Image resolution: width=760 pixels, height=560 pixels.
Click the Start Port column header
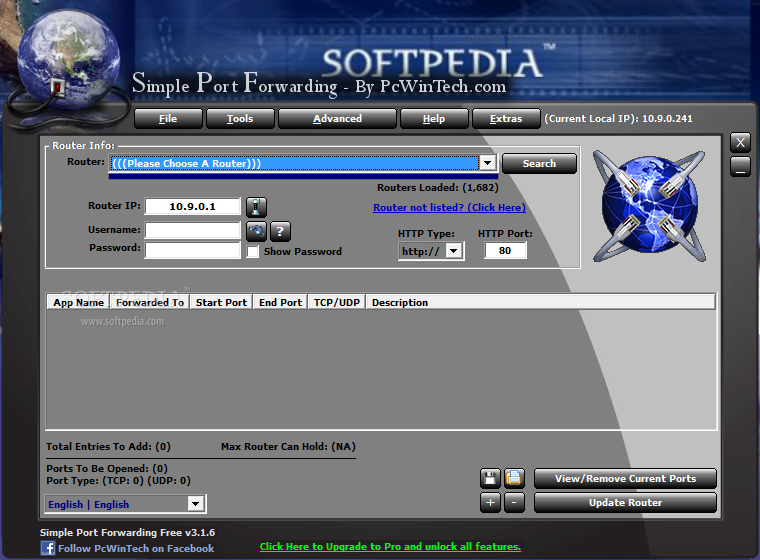(221, 303)
